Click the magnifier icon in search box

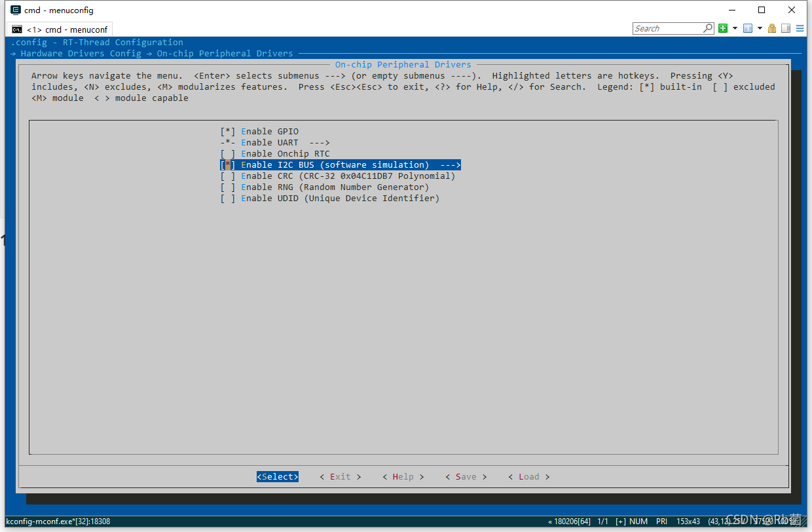pyautogui.click(x=708, y=28)
